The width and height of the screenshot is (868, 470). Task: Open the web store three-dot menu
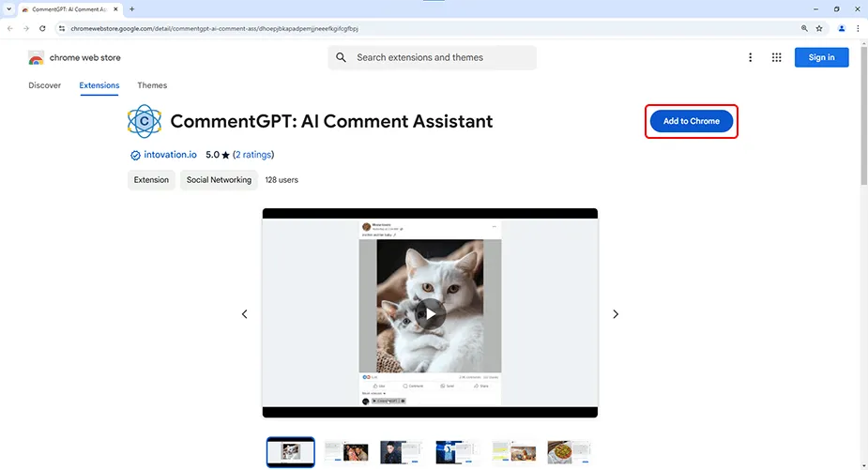pyautogui.click(x=750, y=57)
